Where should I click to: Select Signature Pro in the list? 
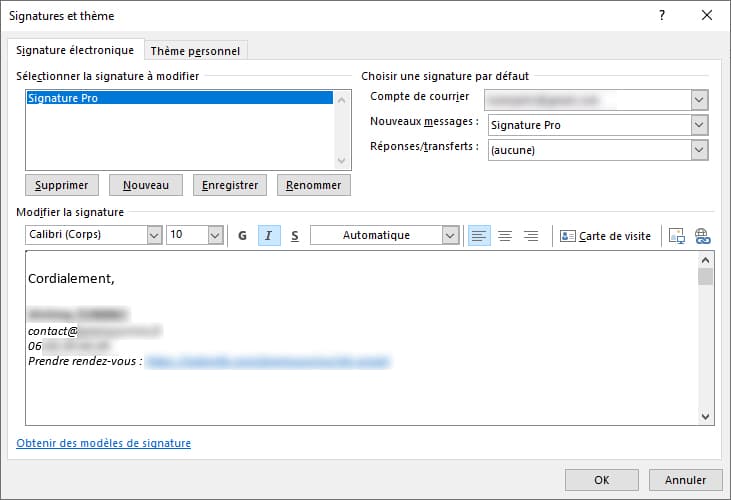(x=179, y=98)
